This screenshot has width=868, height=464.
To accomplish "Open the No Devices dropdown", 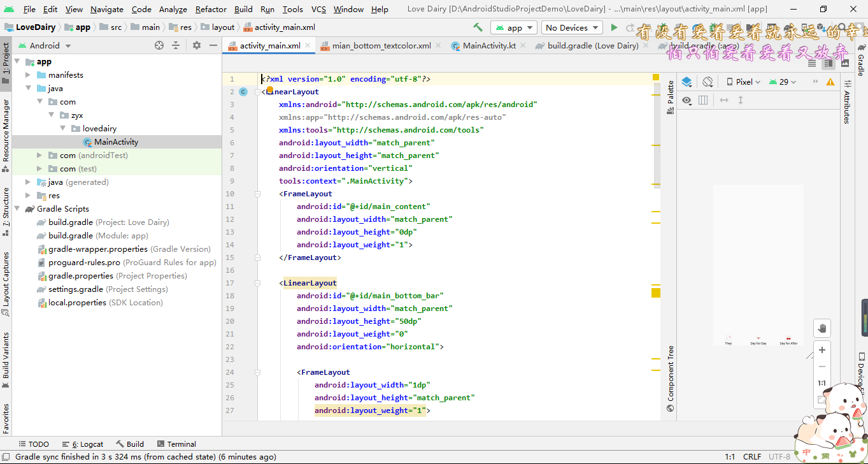I will click(x=572, y=27).
